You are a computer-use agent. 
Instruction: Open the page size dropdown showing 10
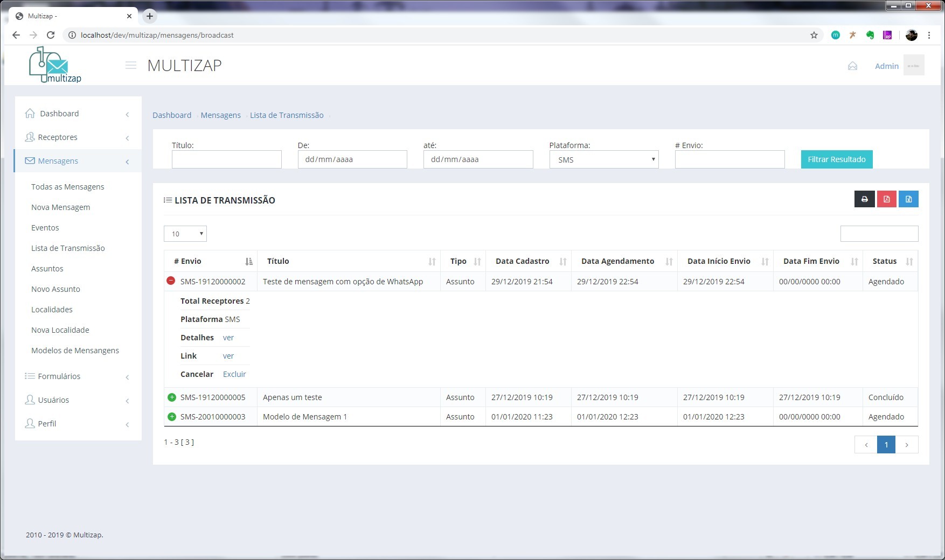185,234
